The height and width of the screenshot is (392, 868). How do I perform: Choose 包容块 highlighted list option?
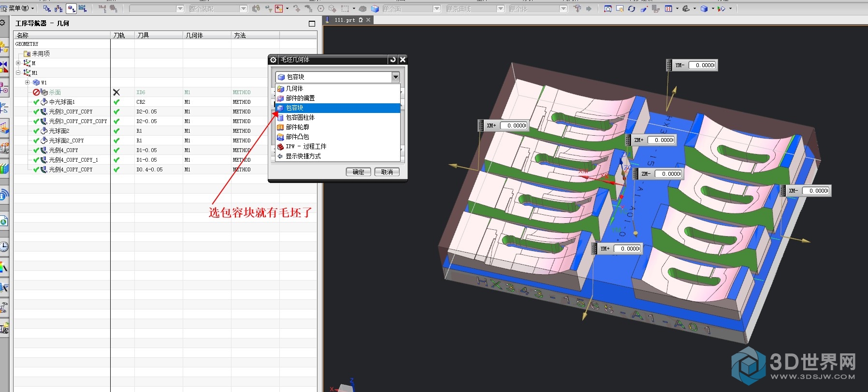tap(338, 108)
